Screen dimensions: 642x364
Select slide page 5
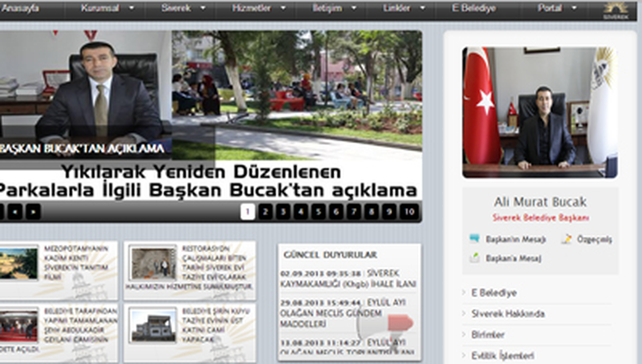(318, 212)
